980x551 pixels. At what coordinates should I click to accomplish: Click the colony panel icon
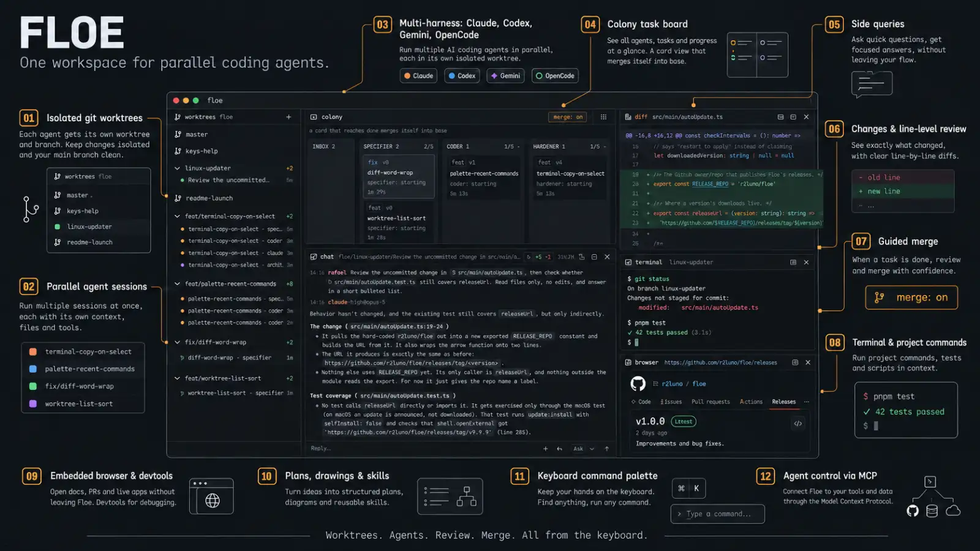click(314, 117)
